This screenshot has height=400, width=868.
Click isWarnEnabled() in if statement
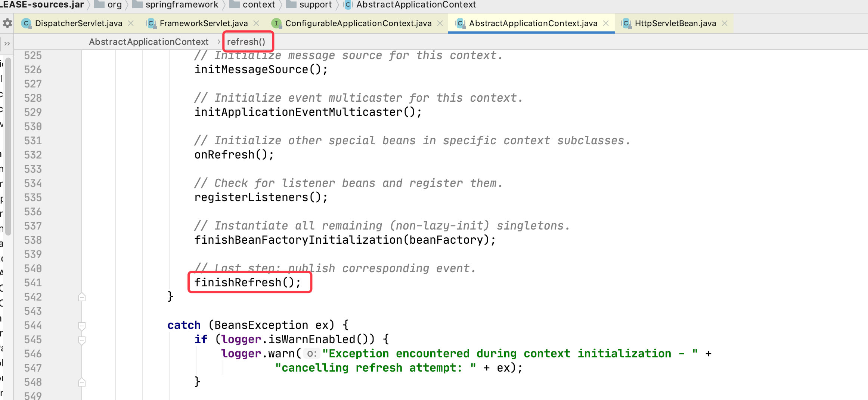click(x=321, y=339)
